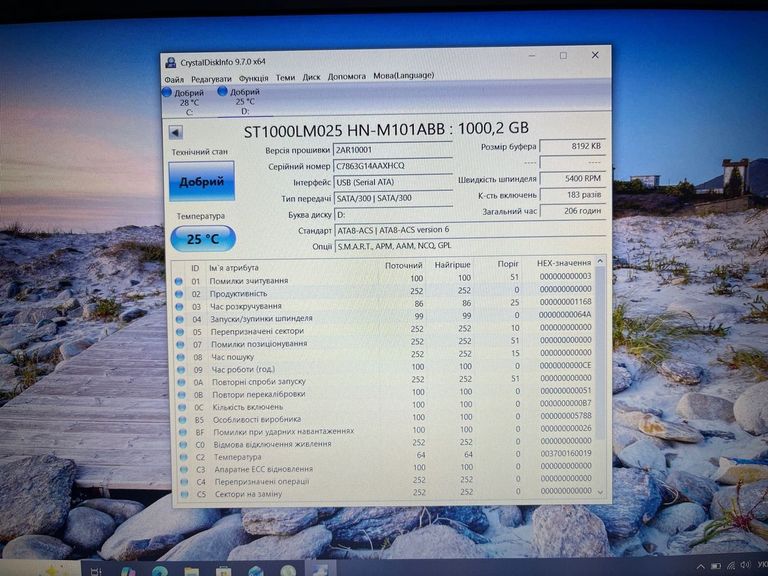Viewport: 768px width, 576px height.
Task: Click the hex value 003700160019
Action: [x=566, y=454]
